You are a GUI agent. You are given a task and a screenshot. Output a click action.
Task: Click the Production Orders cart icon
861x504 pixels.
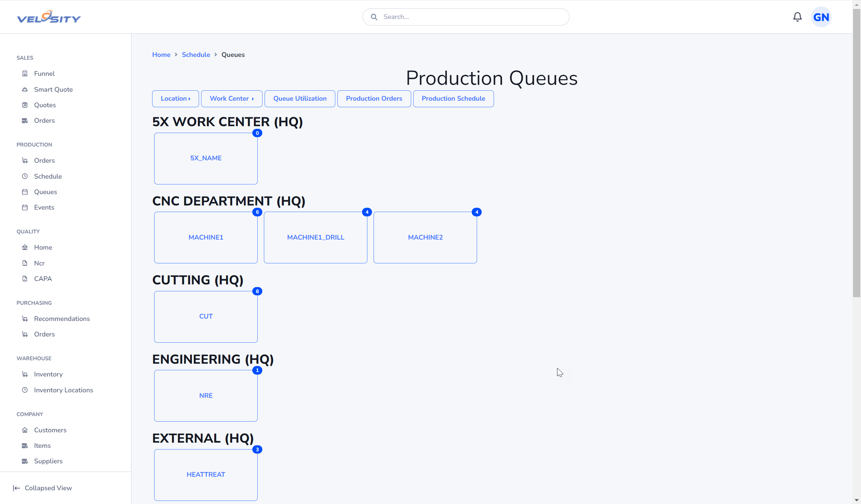(25, 160)
